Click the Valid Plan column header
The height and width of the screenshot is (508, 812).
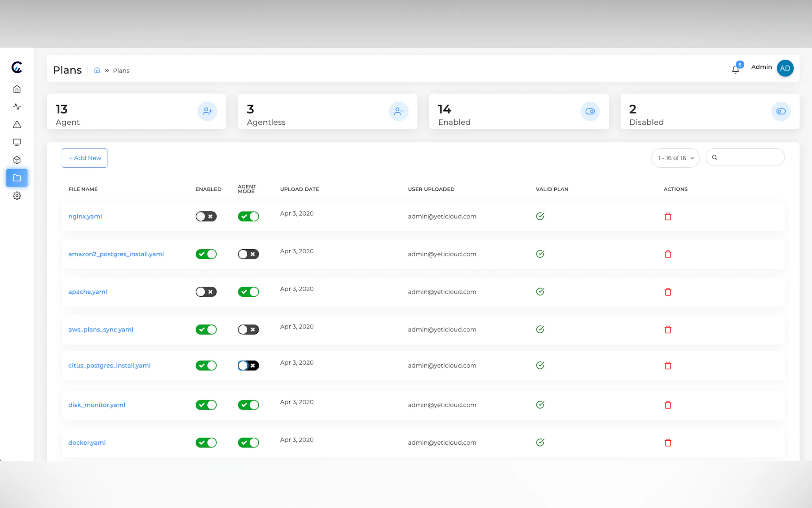552,189
